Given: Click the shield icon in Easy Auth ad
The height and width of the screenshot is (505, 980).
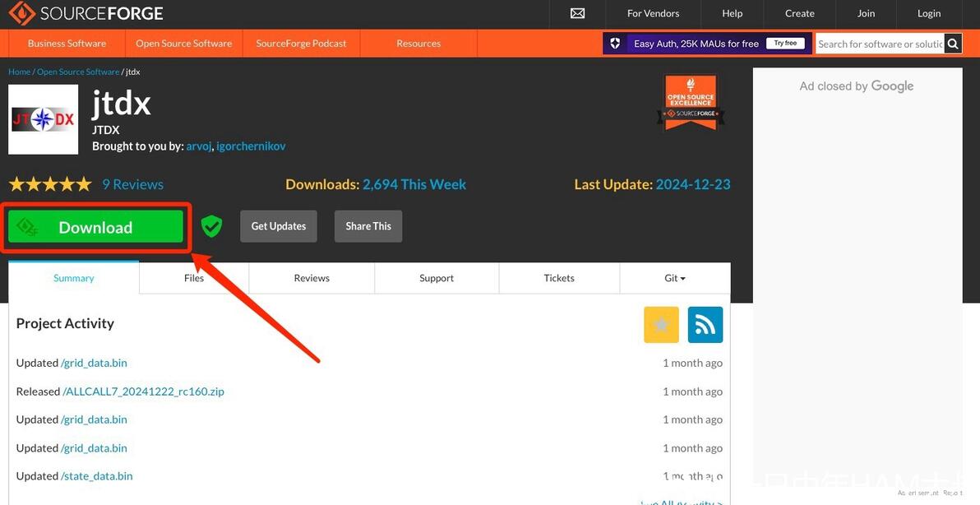Looking at the screenshot, I should [615, 43].
